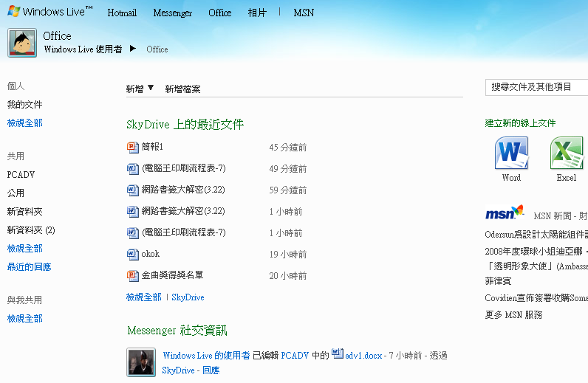
Task: Open the Messenger menu item
Action: pyautogui.click(x=173, y=13)
